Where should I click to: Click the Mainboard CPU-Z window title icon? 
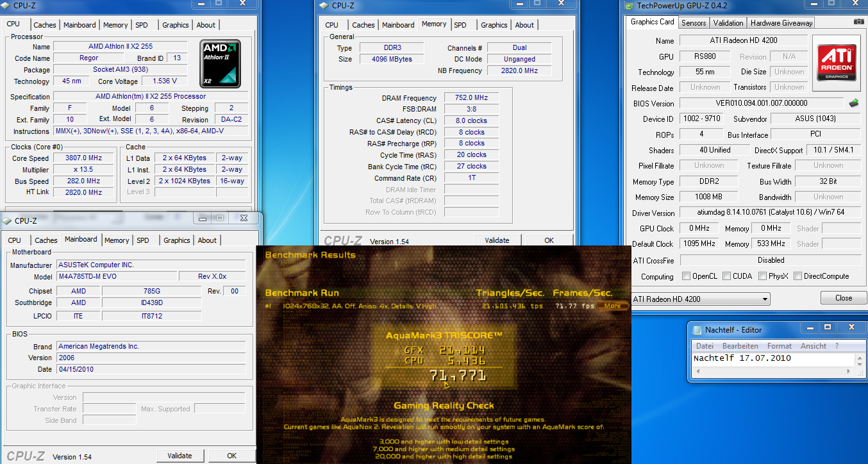tap(7, 220)
